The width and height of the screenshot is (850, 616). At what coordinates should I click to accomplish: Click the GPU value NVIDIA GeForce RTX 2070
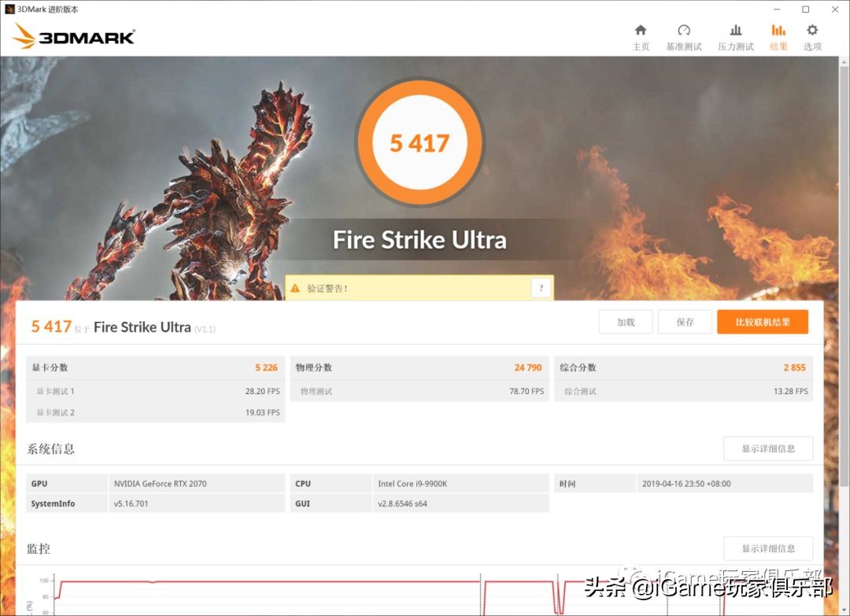coord(160,484)
